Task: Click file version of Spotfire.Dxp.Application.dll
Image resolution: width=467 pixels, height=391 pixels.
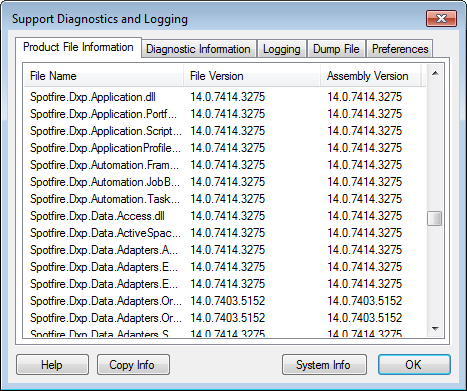Action: point(228,97)
